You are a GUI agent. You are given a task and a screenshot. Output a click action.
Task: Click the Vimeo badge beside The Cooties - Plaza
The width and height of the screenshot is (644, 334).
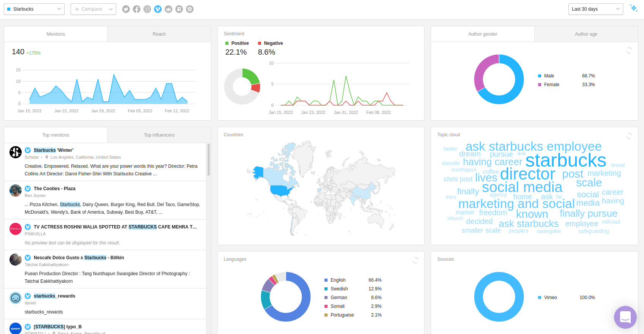pyautogui.click(x=28, y=189)
